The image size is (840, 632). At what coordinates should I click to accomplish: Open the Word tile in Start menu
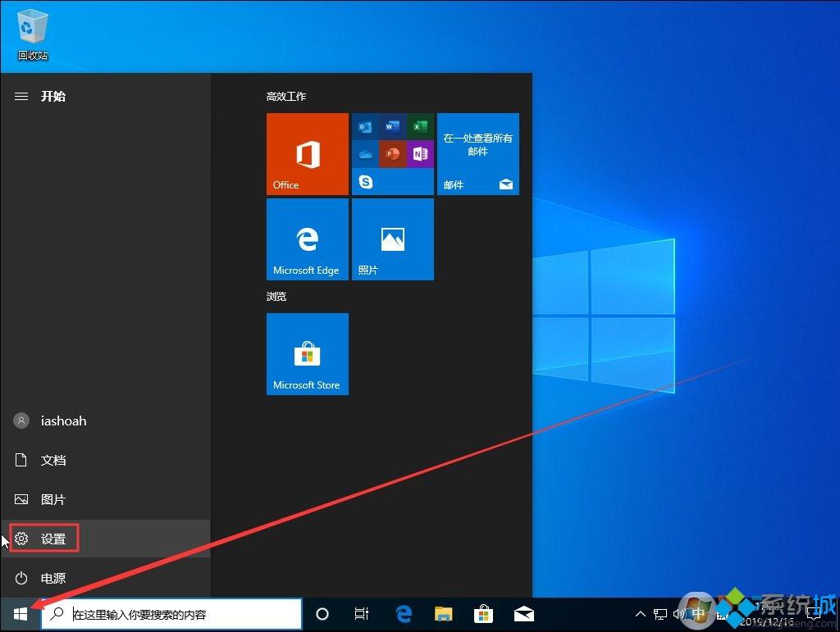(392, 127)
